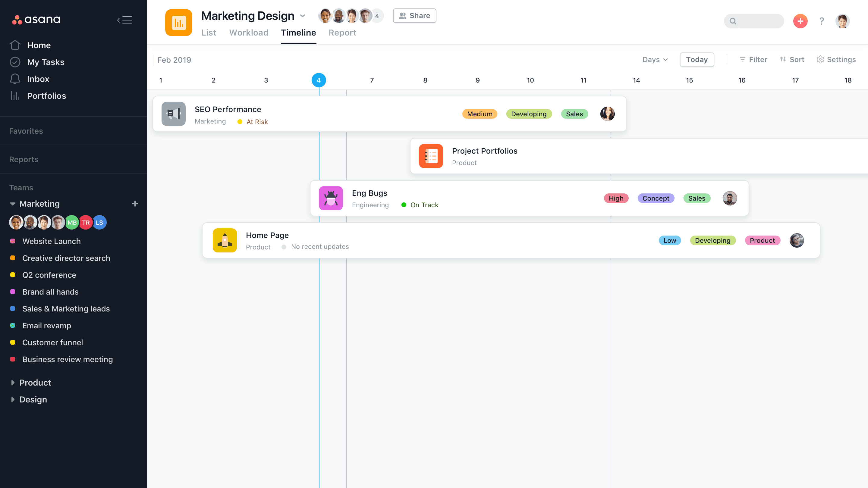The height and width of the screenshot is (488, 868).
Task: Click the LS member avatar
Action: click(x=99, y=223)
